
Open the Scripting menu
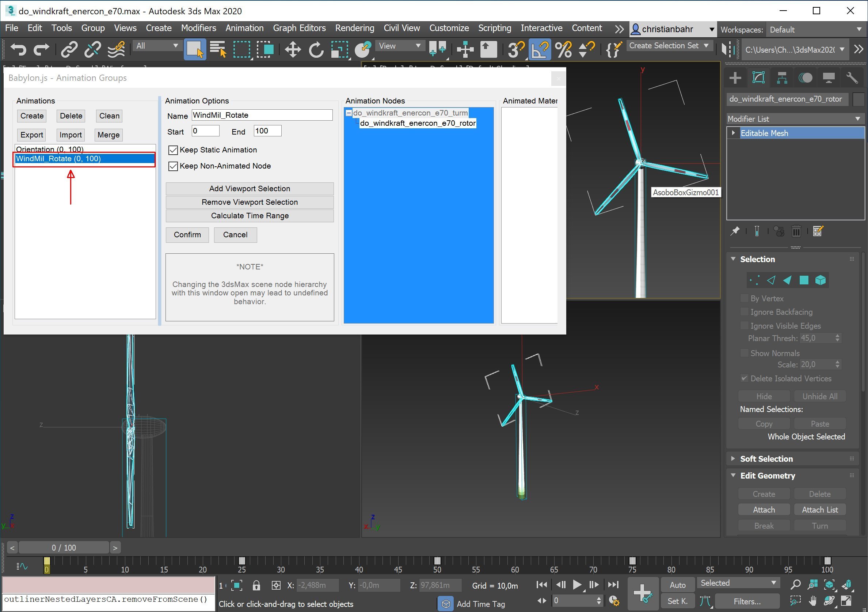[495, 28]
